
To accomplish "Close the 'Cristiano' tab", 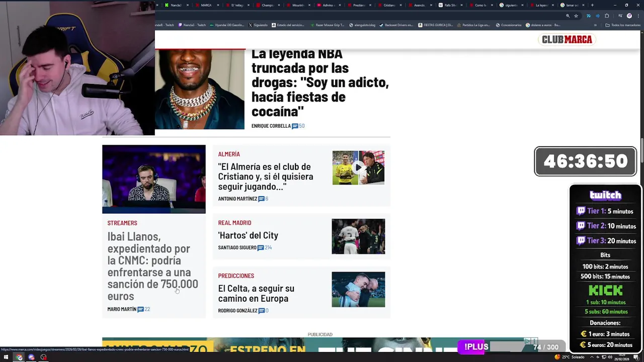I will coord(401,5).
